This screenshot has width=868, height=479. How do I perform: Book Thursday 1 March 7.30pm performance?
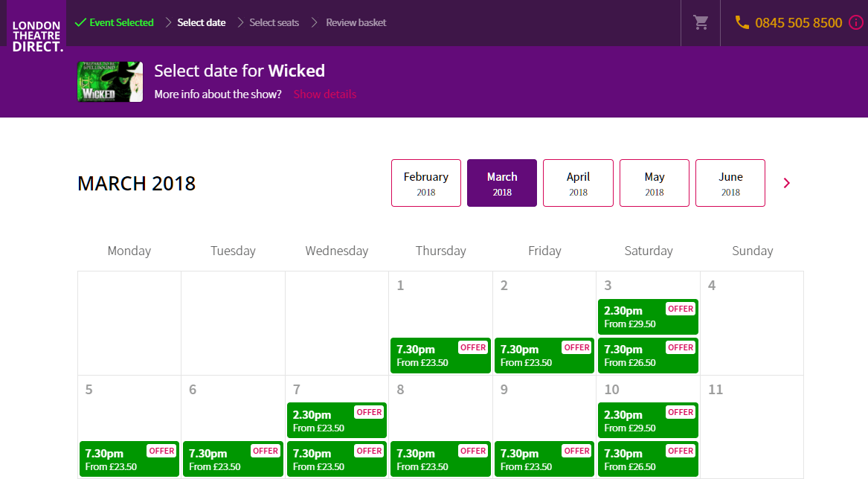point(440,356)
